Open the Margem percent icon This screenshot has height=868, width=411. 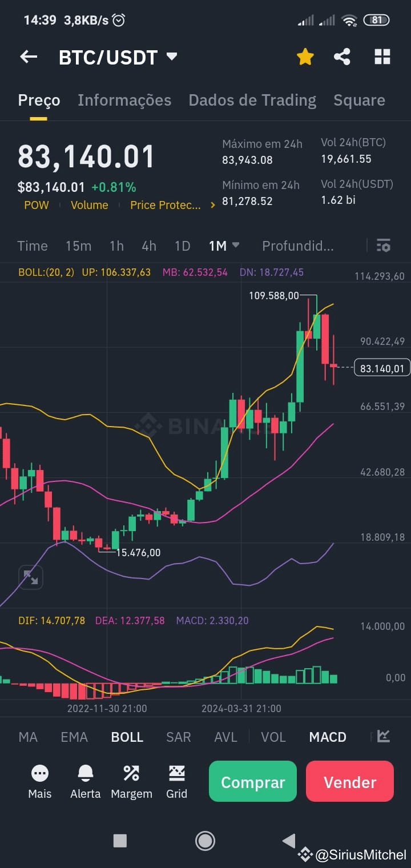point(131,773)
